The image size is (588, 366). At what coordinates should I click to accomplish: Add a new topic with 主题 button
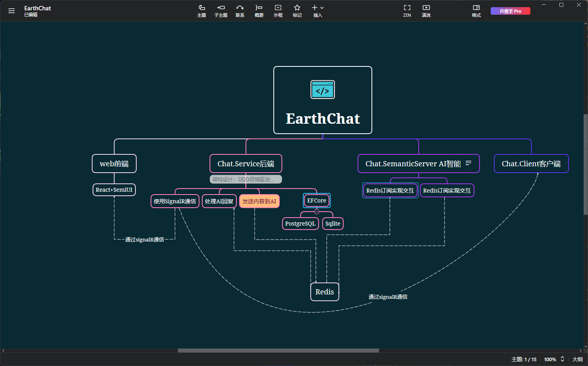tap(201, 11)
